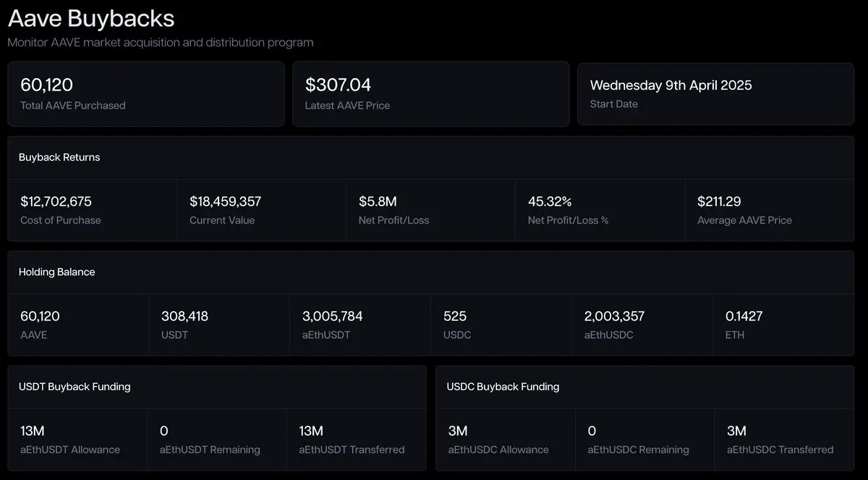Select the 13M aEthUSDT Transferred value
This screenshot has height=480, width=868.
pos(311,431)
